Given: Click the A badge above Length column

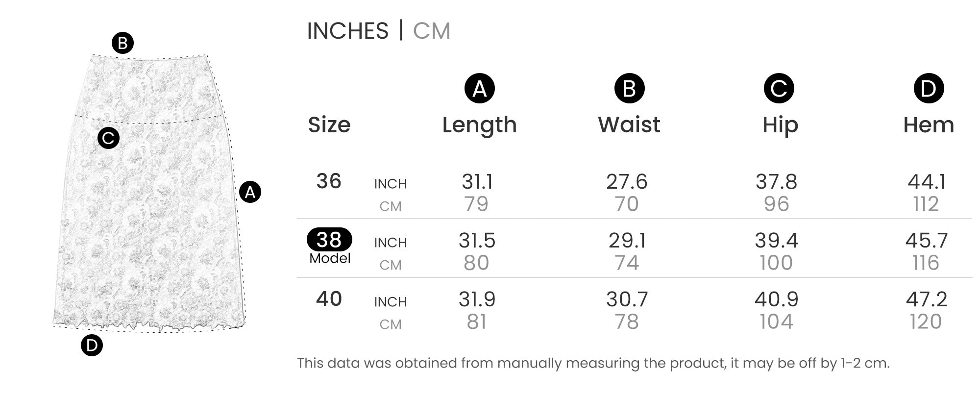Looking at the screenshot, I should [x=479, y=89].
